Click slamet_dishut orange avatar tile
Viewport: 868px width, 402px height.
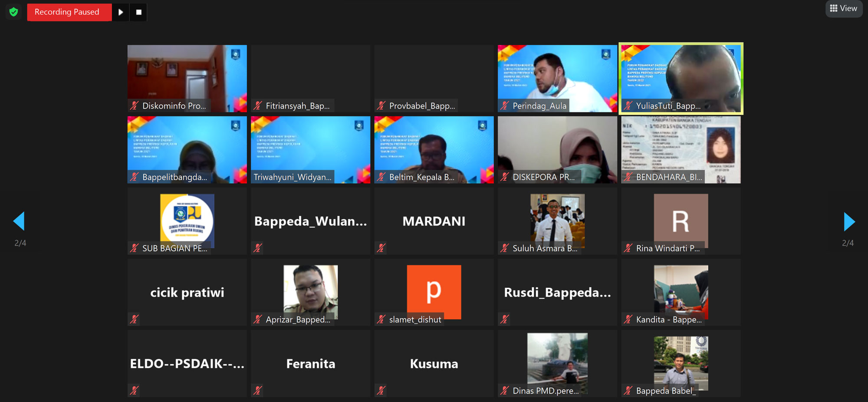point(434,292)
